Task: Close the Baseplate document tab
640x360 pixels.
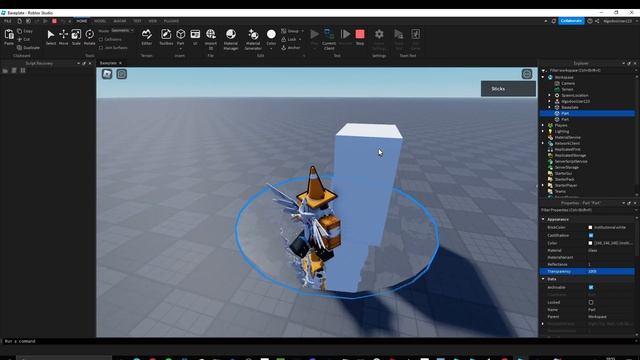Action: (x=120, y=63)
